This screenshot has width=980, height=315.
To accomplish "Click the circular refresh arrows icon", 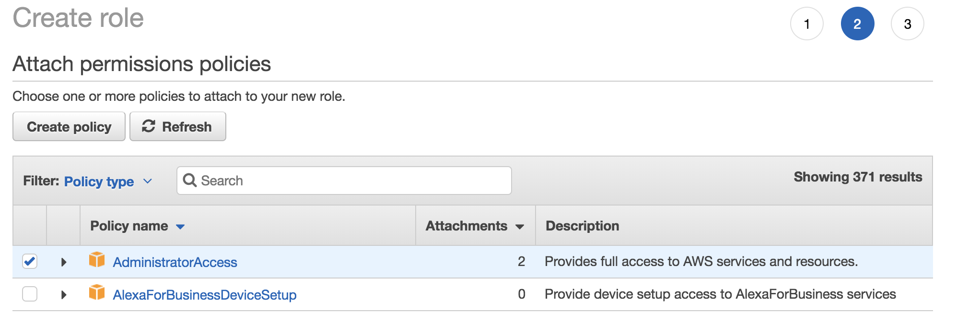I will [149, 126].
